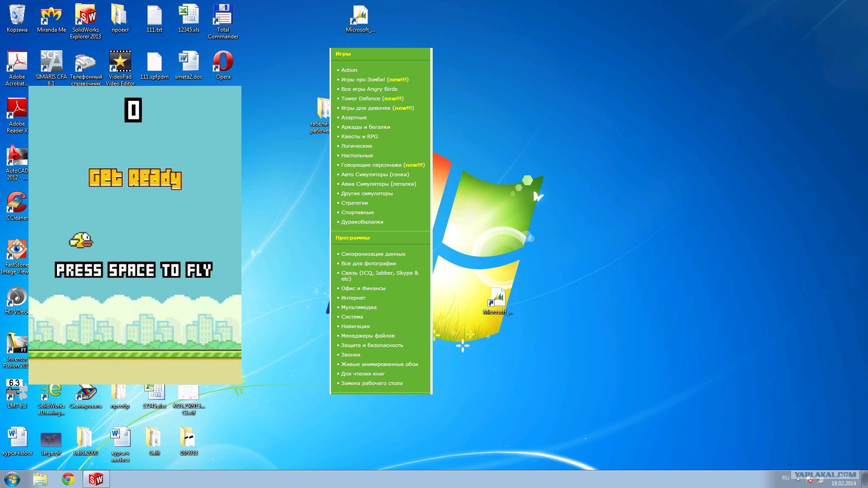
Task: Launch VideoPad Video Editor shortcut
Action: [x=120, y=62]
